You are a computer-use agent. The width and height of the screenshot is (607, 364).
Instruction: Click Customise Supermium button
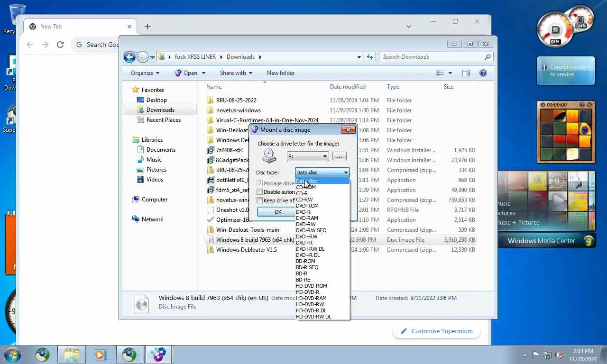436,331
